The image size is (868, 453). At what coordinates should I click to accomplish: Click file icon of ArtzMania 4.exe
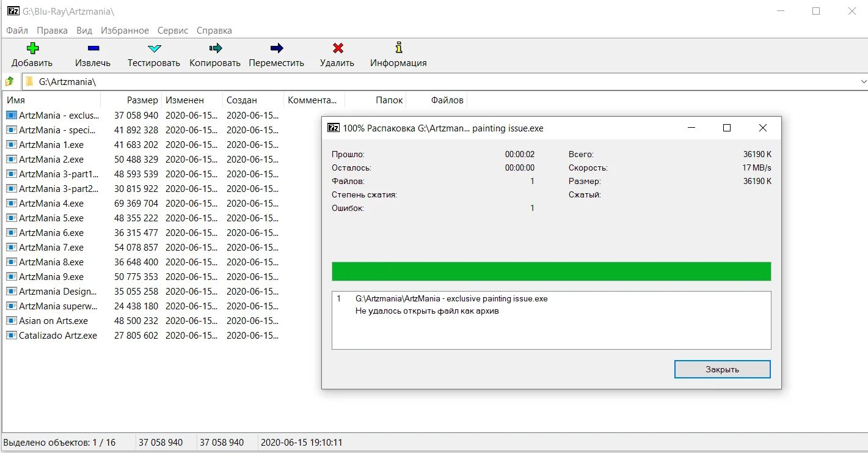pos(12,203)
